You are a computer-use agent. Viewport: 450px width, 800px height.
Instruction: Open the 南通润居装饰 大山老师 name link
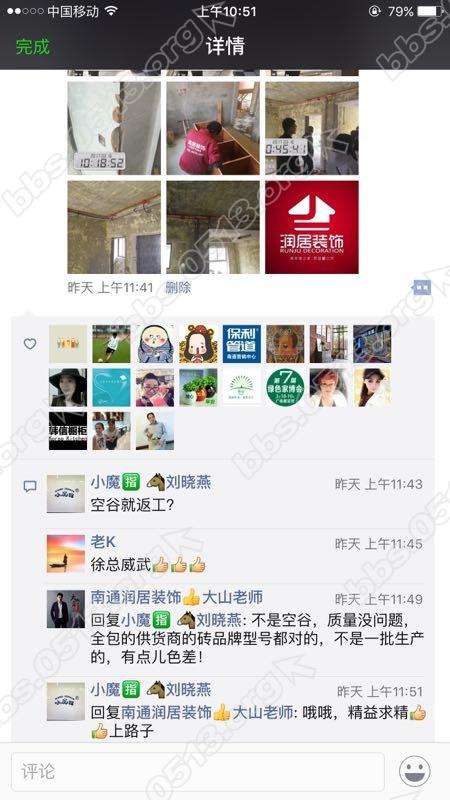177,597
